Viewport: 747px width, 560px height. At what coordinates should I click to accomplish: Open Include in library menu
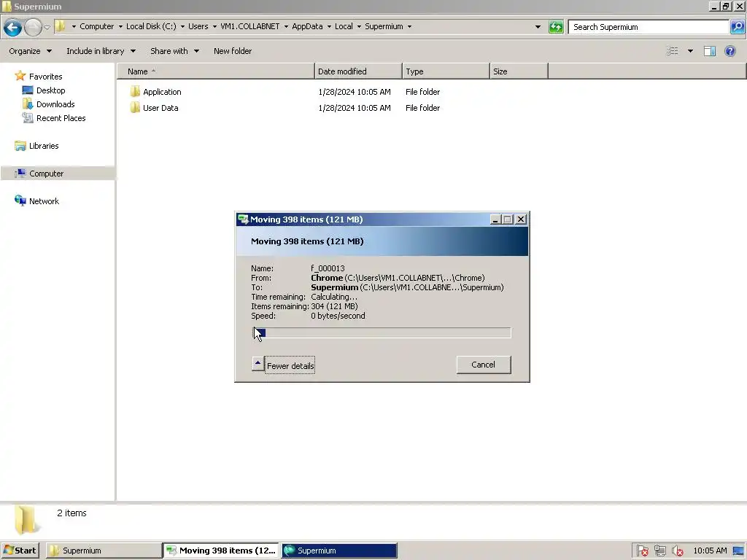pyautogui.click(x=101, y=51)
